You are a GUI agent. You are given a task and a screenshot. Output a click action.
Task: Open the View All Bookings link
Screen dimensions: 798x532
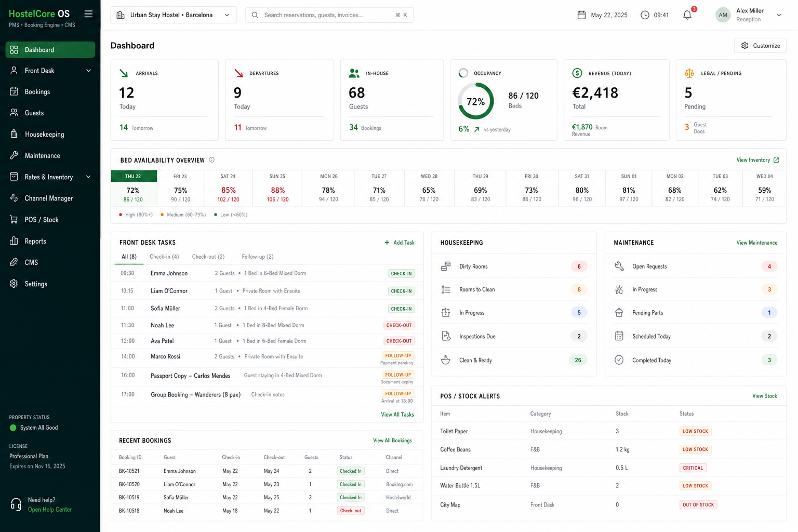392,441
